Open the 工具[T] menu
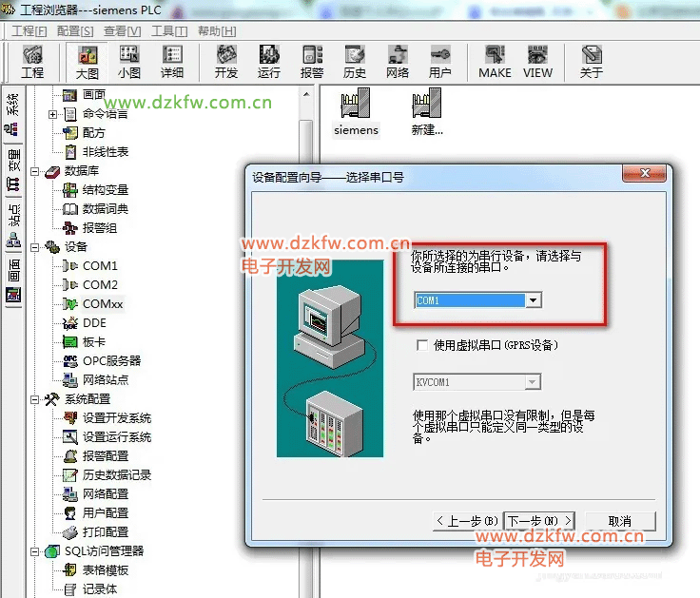This screenshot has width=700, height=598. point(168,30)
